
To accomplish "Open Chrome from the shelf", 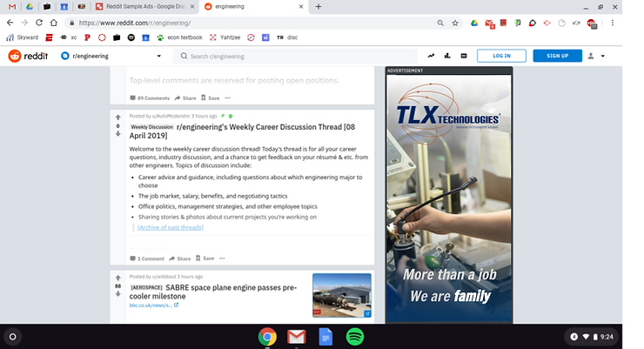I will click(267, 337).
